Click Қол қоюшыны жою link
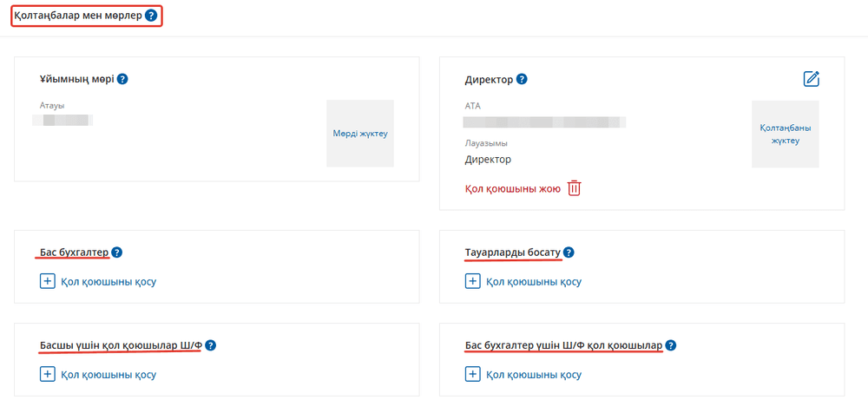The height and width of the screenshot is (413, 868). 513,187
